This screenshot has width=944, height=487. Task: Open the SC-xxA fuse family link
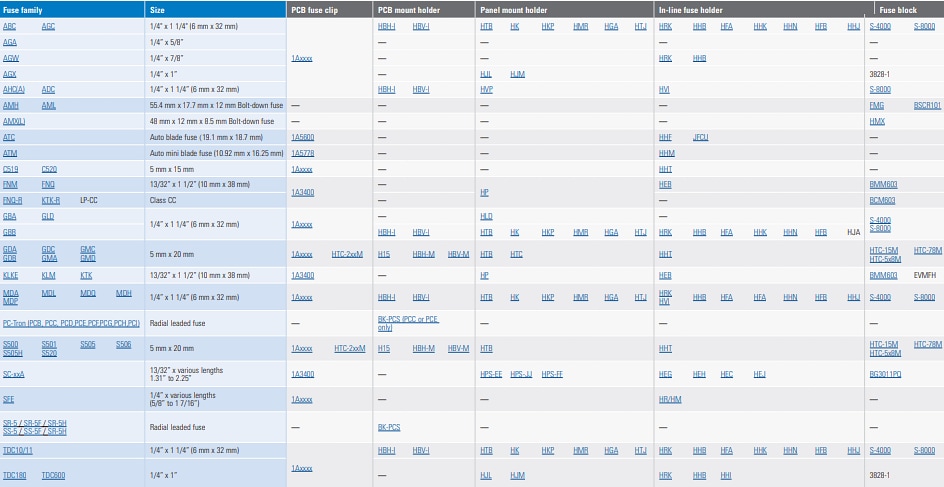pos(14,374)
